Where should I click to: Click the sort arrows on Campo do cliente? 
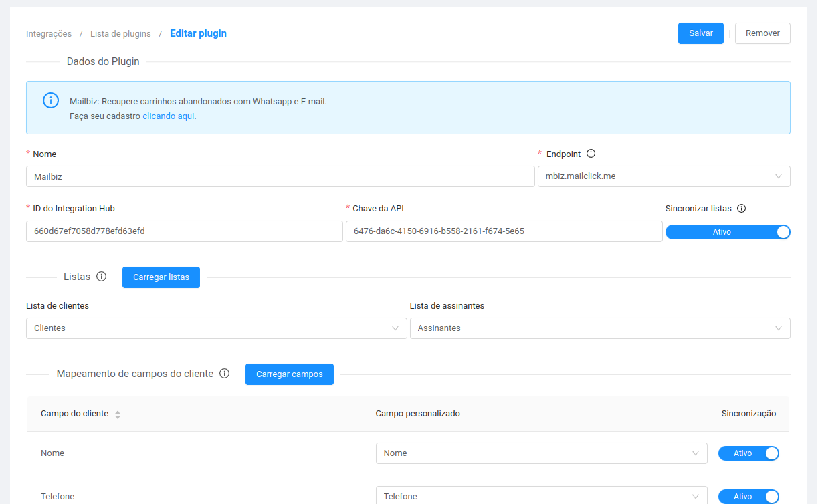tap(118, 414)
